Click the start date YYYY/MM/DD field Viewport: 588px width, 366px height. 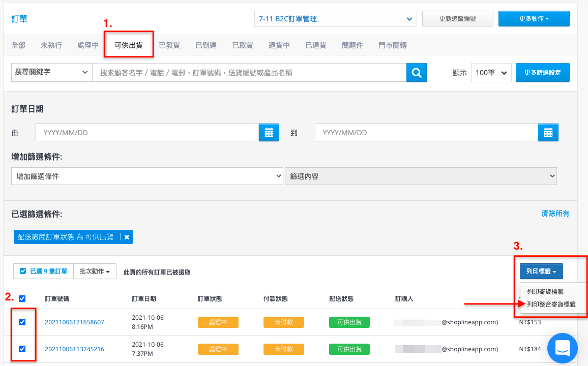[147, 133]
